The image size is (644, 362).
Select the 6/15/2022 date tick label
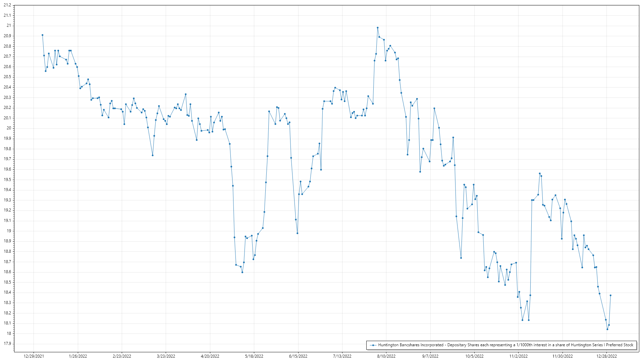(298, 356)
